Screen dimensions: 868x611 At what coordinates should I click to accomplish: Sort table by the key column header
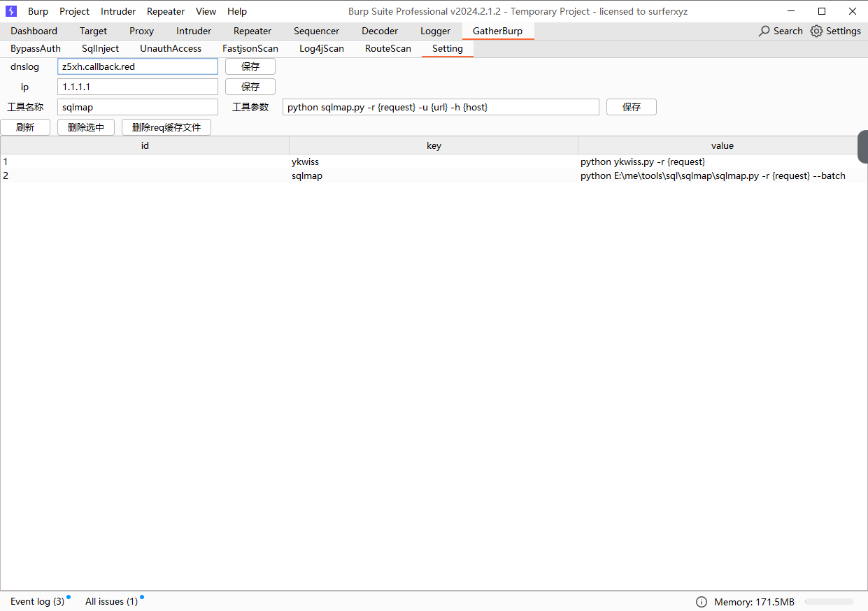pyautogui.click(x=434, y=145)
